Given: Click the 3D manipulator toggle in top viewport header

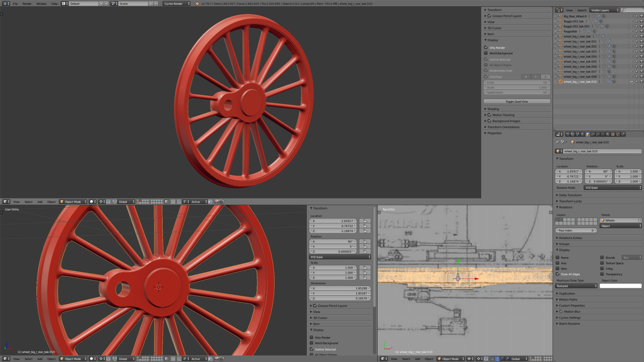Looking at the screenshot, I should tap(115, 202).
